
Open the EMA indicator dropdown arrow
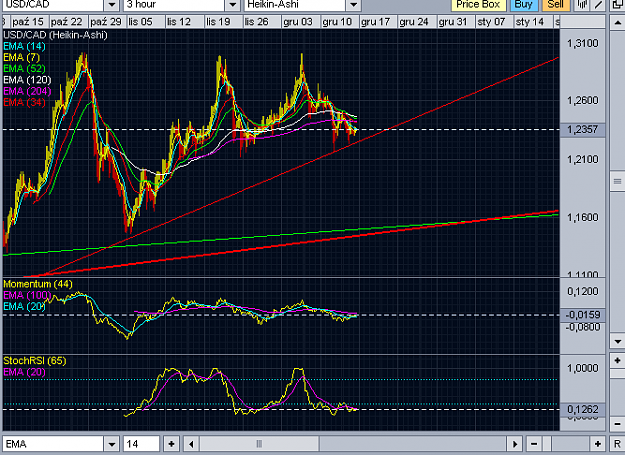[x=112, y=443]
